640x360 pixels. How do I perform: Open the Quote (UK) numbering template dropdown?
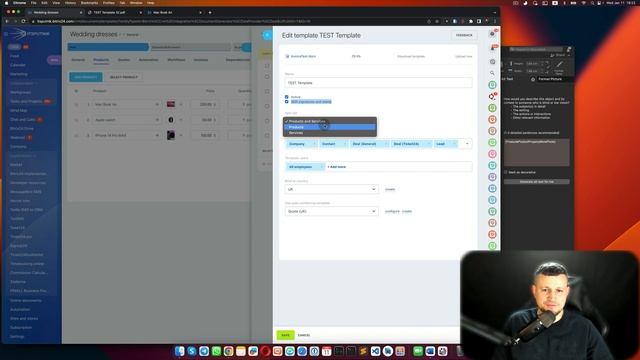tap(331, 211)
